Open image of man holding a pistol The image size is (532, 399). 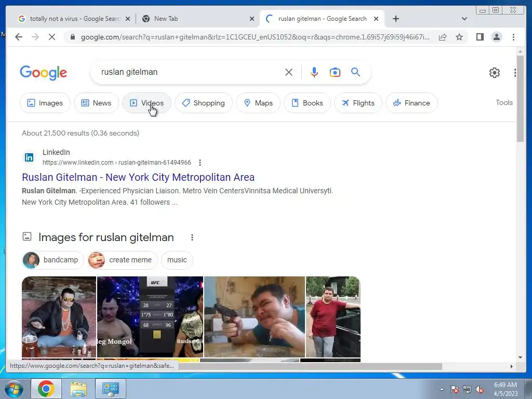[255, 317]
